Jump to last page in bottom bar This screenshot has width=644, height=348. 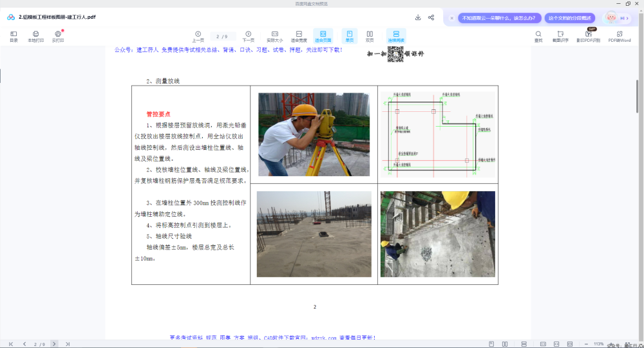(x=68, y=344)
